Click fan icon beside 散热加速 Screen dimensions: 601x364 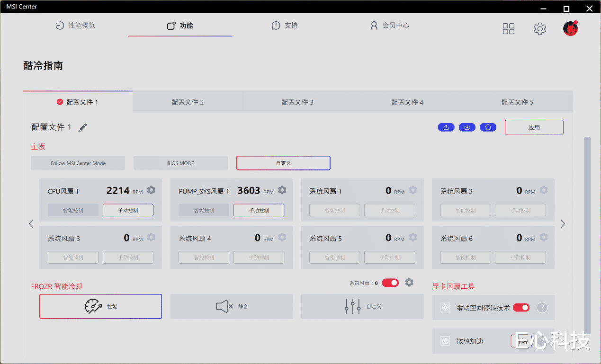445,341
